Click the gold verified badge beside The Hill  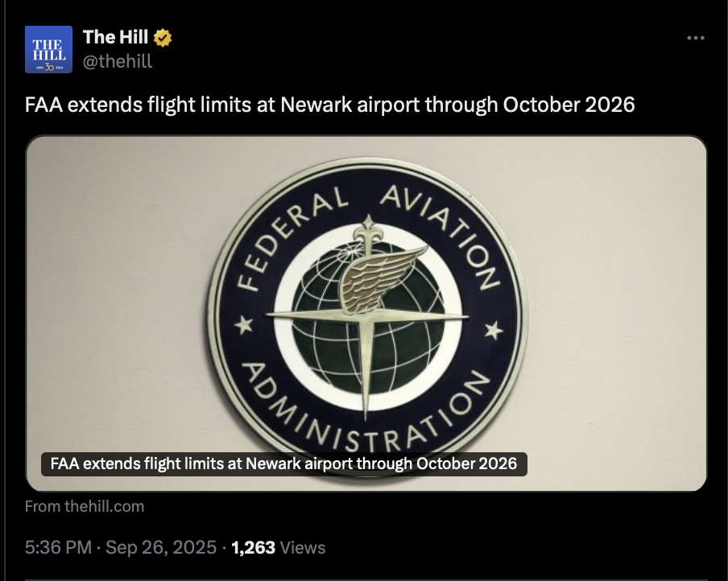[x=163, y=37]
